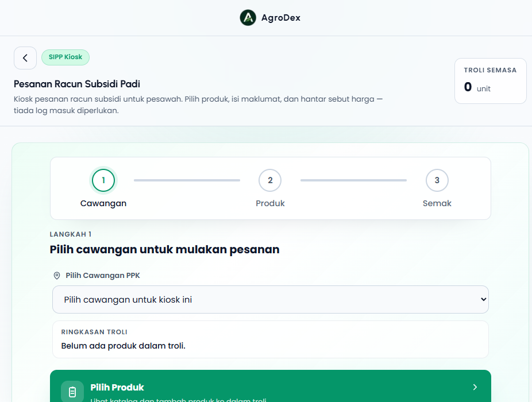532x402 pixels.
Task: Click the Pilih cawangan untuk mulakan pesanan heading
Action: (x=164, y=249)
